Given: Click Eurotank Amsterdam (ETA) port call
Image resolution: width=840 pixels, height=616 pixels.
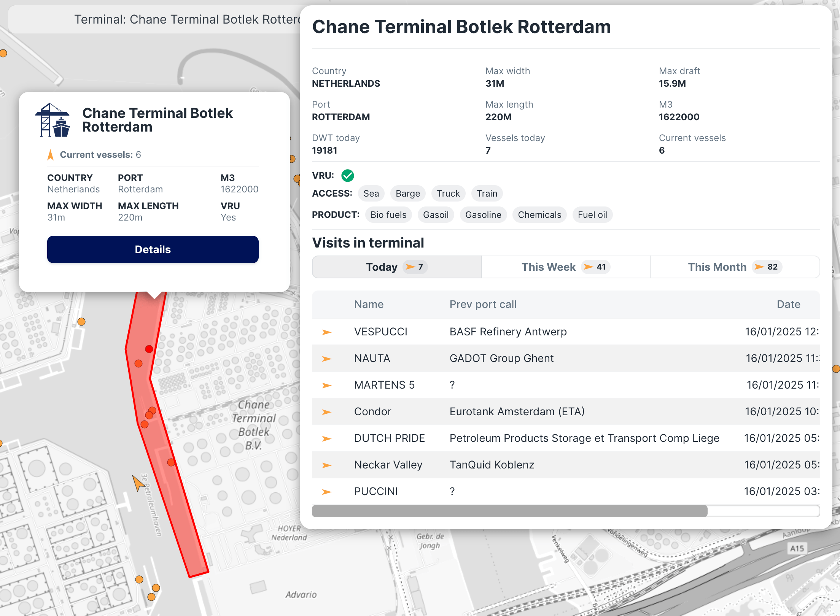Looking at the screenshot, I should 517,411.
